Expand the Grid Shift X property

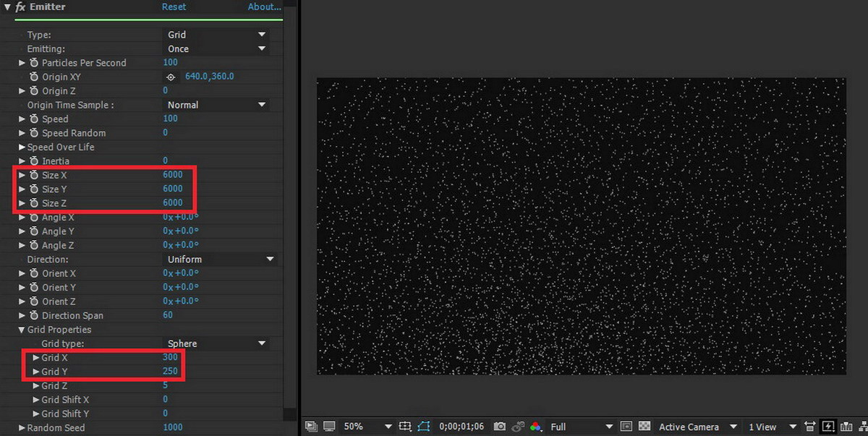pos(36,400)
